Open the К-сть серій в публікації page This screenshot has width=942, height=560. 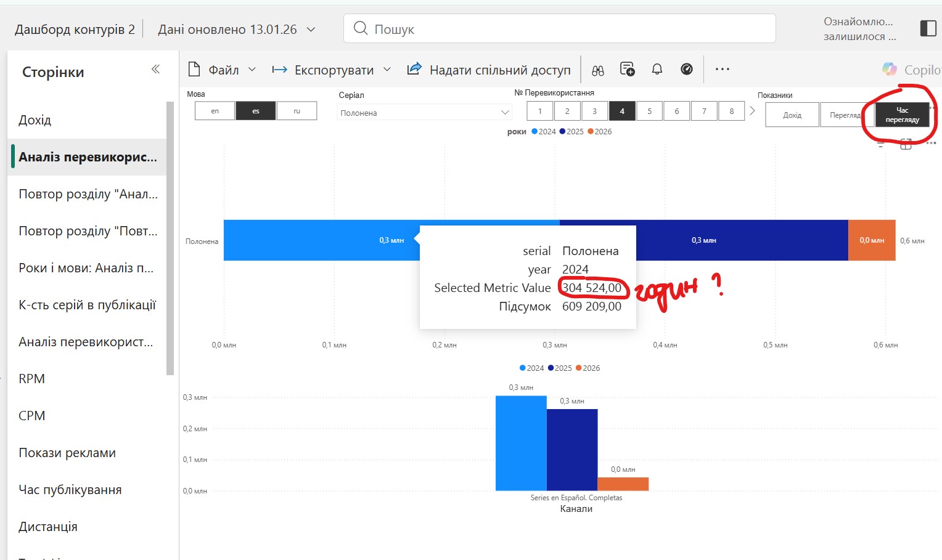(87, 305)
